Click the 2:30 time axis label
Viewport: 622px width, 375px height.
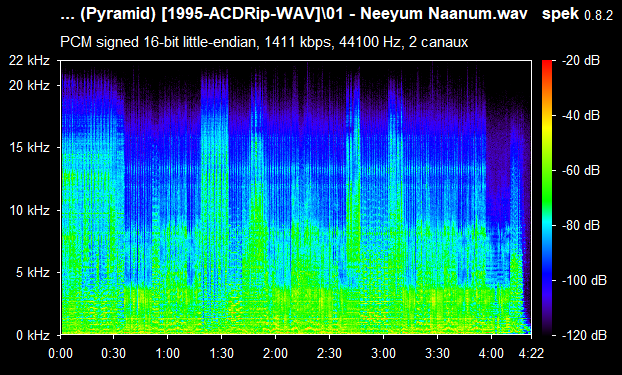coord(329,353)
